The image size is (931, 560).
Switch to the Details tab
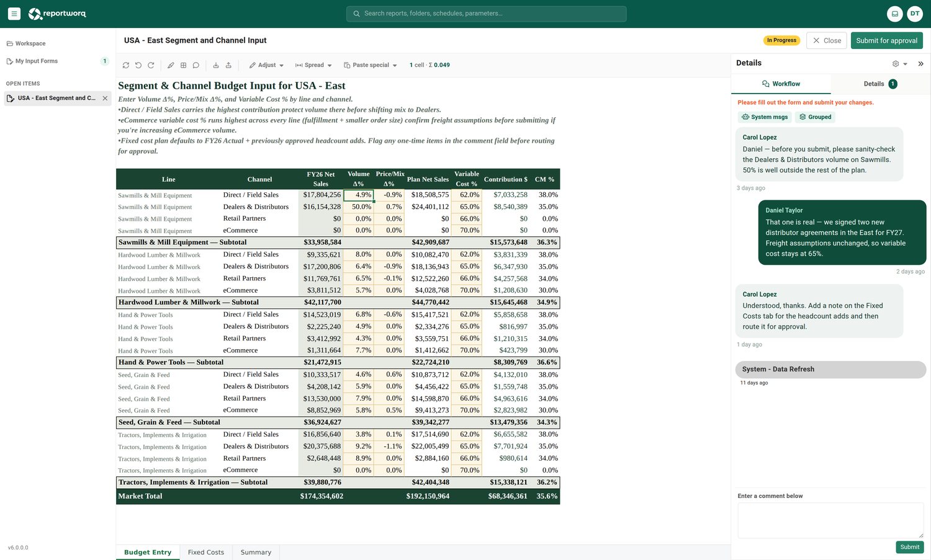pyautogui.click(x=880, y=84)
